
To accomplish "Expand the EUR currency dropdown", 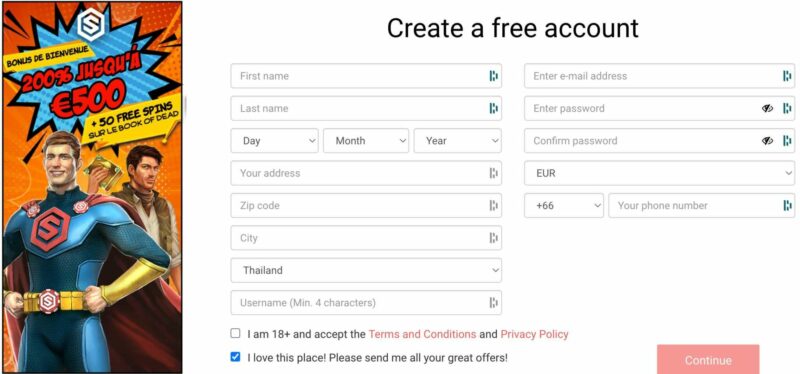I will [659, 173].
